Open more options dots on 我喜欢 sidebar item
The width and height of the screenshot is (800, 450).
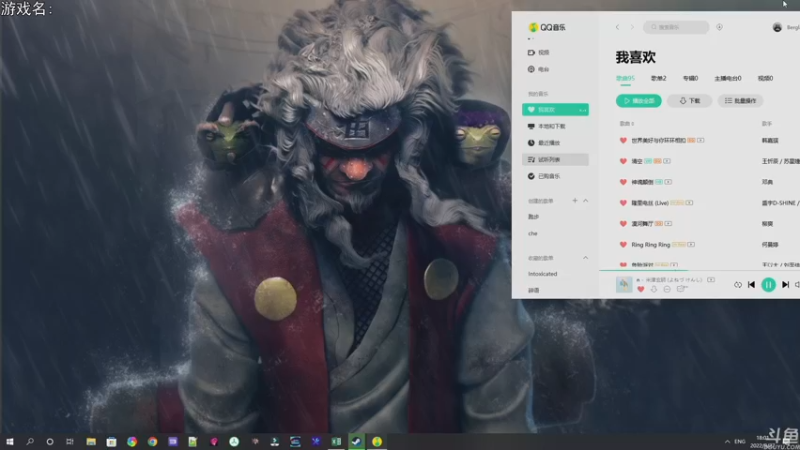pyautogui.click(x=583, y=110)
